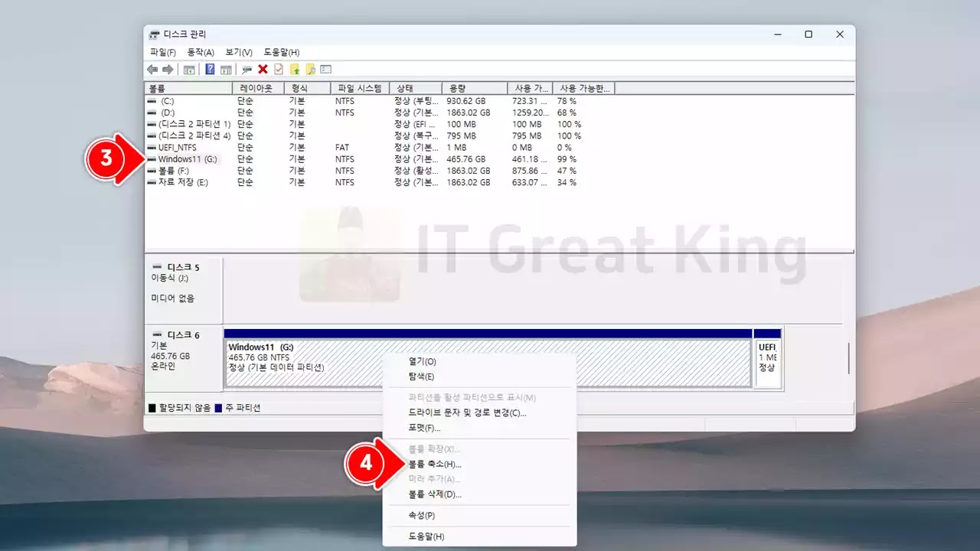980x551 pixels.
Task: Sort by the 상태 column header
Action: click(x=416, y=88)
